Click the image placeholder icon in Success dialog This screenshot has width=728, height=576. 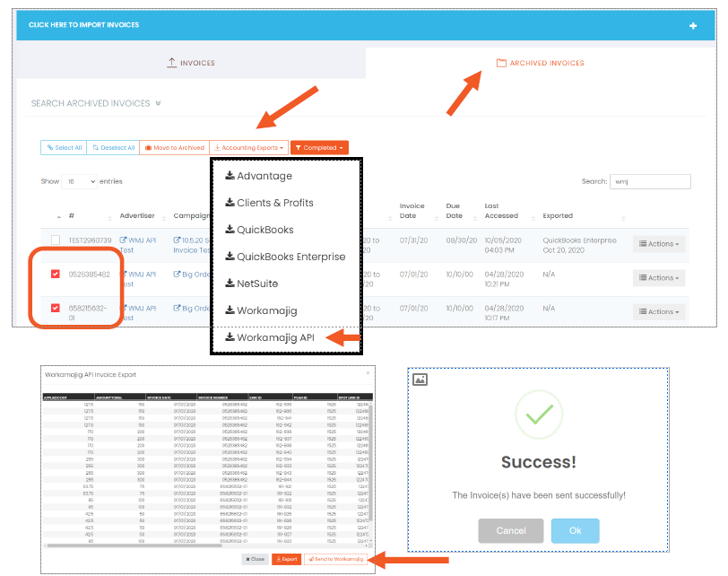[420, 380]
